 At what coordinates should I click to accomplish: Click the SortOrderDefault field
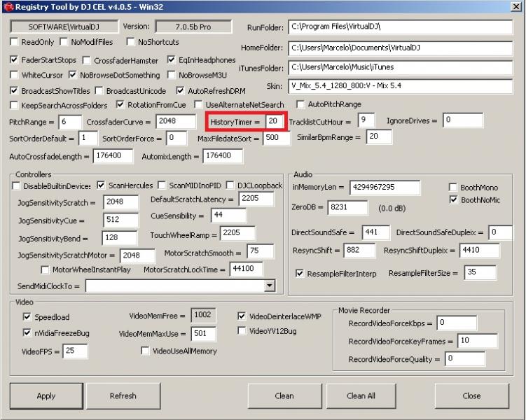click(x=88, y=138)
